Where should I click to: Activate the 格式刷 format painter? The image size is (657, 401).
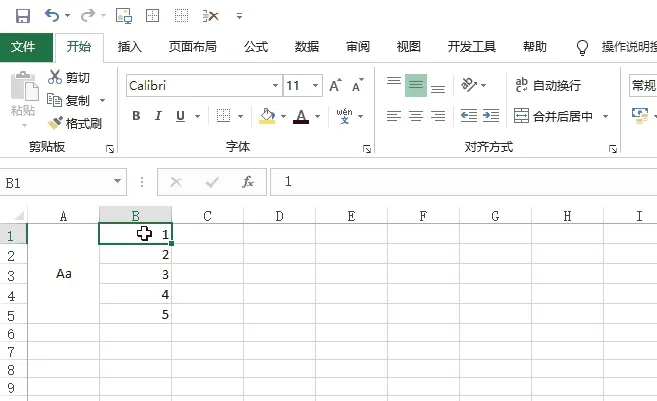coord(75,123)
